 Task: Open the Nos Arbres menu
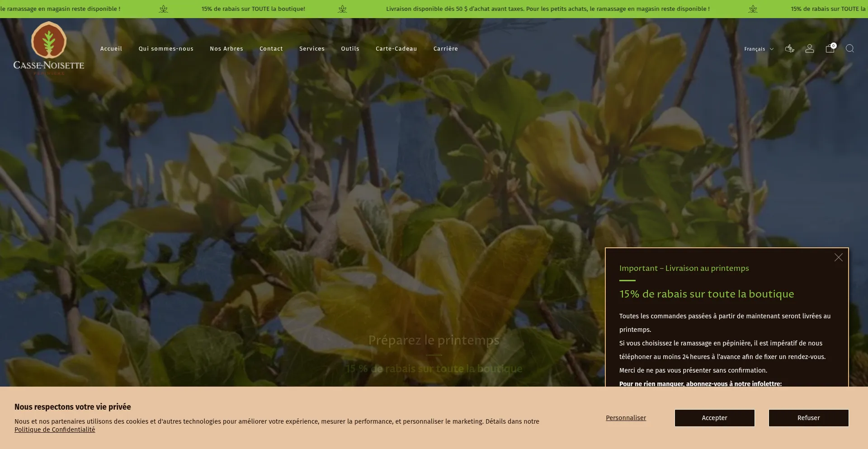(x=226, y=48)
